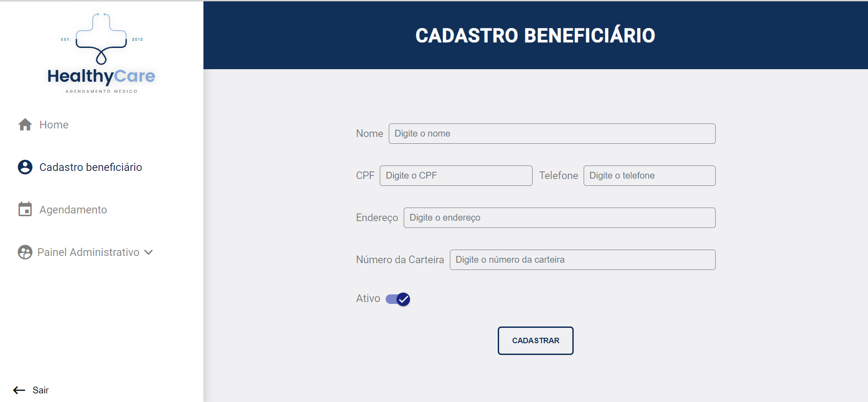Click the Home house icon

point(25,124)
